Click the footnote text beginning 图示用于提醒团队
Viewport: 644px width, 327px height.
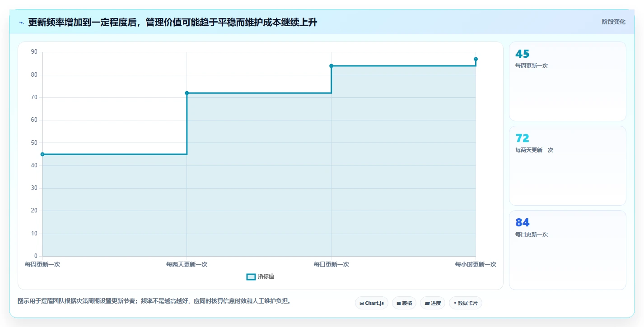coord(154,301)
